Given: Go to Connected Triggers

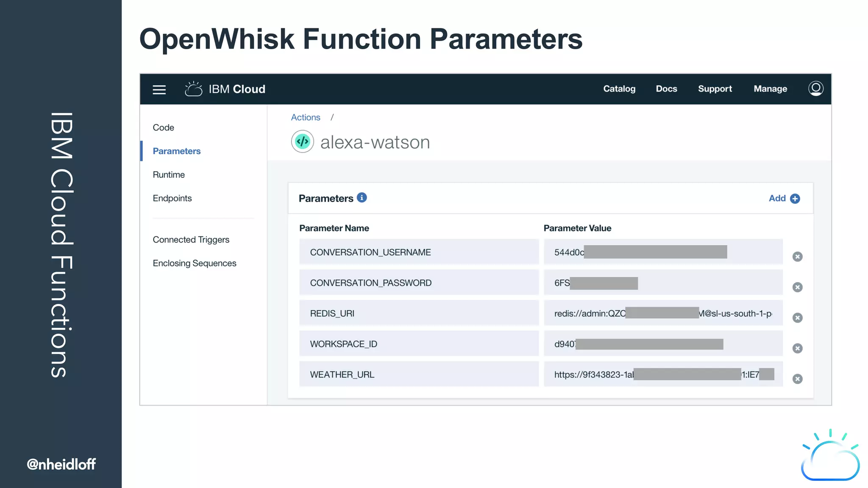Looking at the screenshot, I should coord(191,240).
